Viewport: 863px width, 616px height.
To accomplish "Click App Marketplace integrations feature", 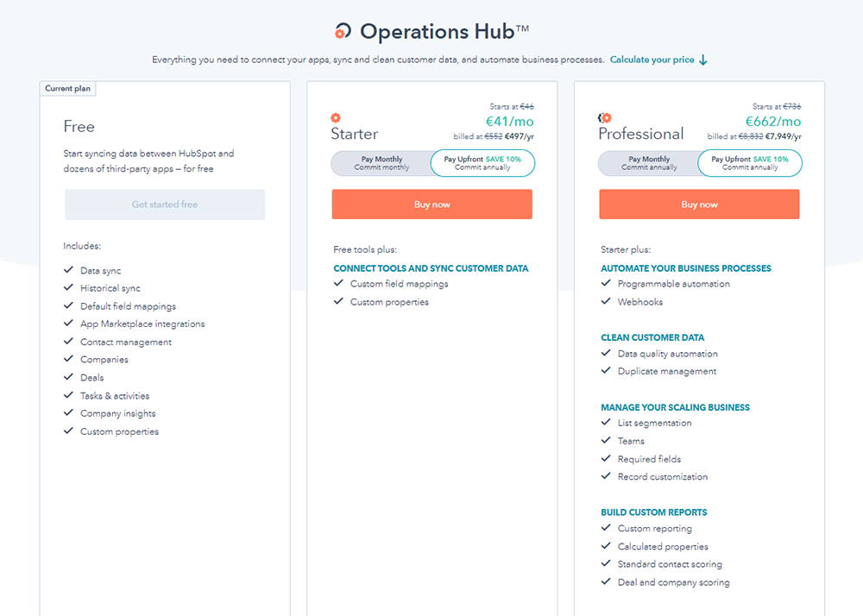I will (142, 324).
